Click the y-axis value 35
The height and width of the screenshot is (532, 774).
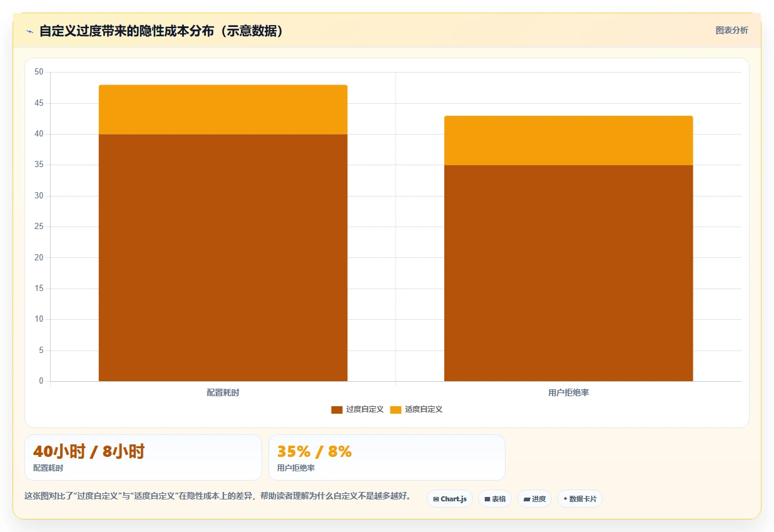(39, 165)
